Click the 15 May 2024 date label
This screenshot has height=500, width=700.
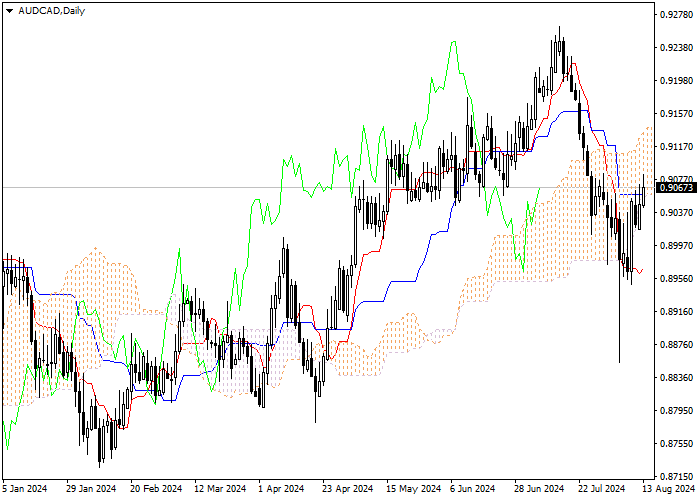413,488
